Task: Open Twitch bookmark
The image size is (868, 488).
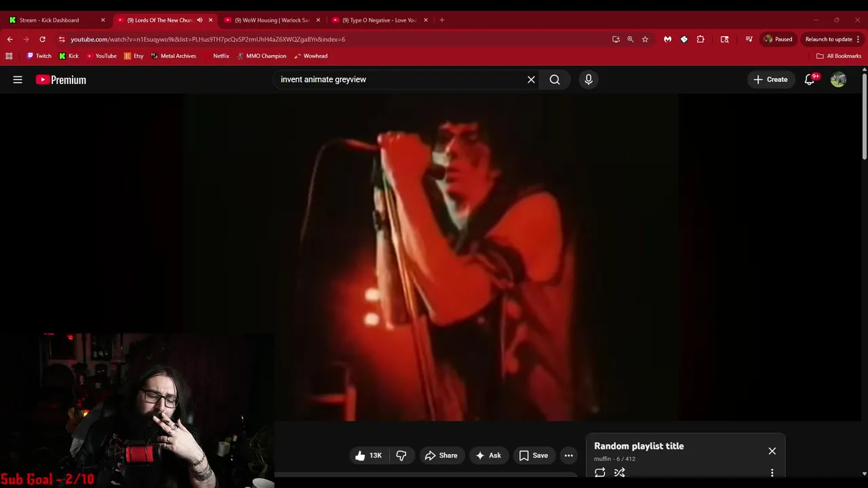Action: [x=38, y=56]
